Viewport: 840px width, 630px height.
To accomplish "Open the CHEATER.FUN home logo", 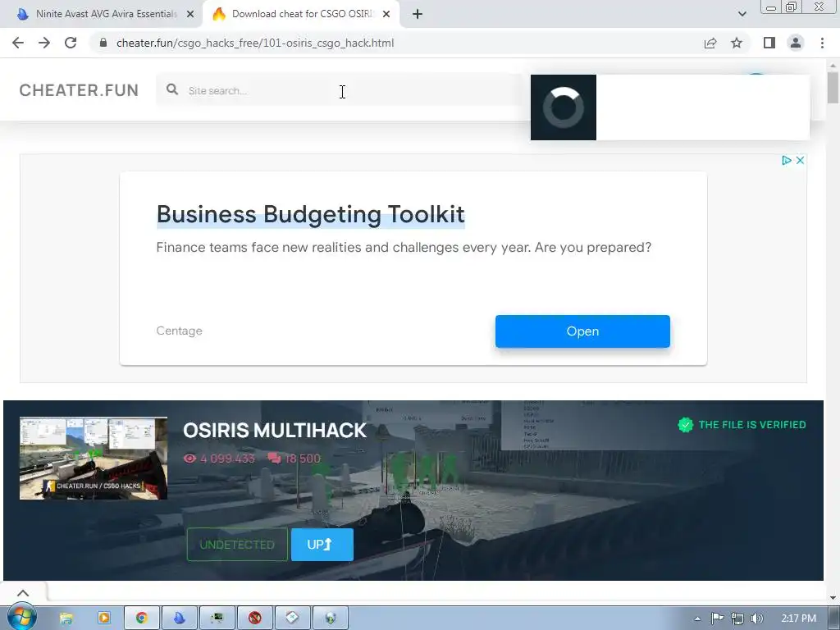I will coord(79,90).
